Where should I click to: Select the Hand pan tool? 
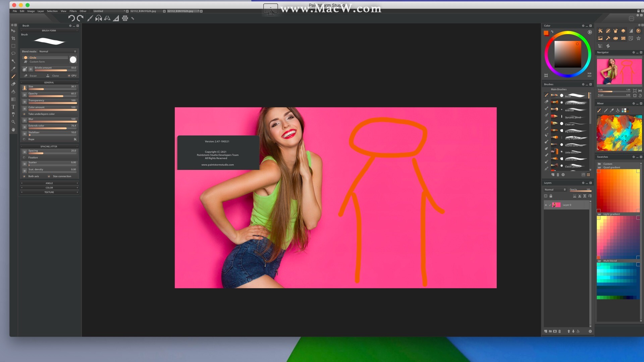point(13,129)
